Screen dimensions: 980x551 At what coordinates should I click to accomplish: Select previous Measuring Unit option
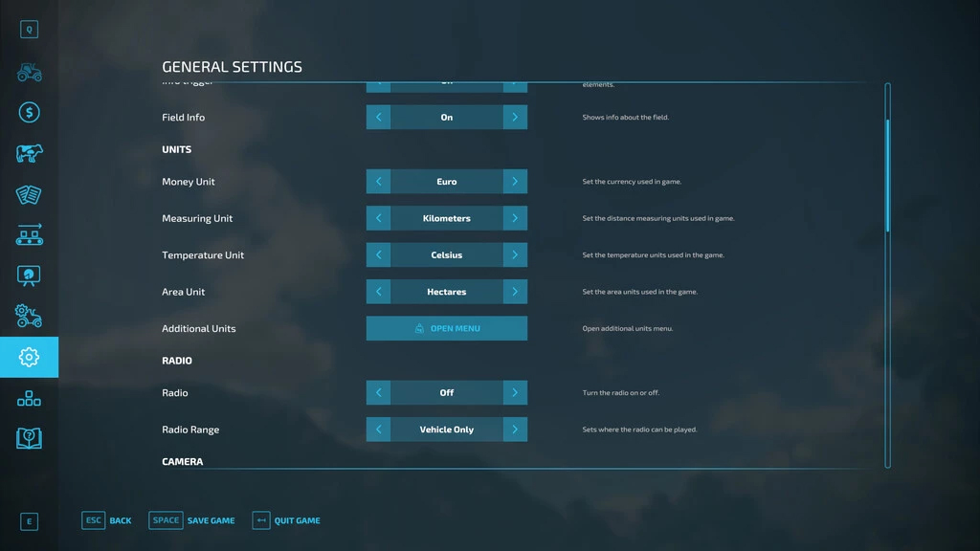click(x=378, y=218)
